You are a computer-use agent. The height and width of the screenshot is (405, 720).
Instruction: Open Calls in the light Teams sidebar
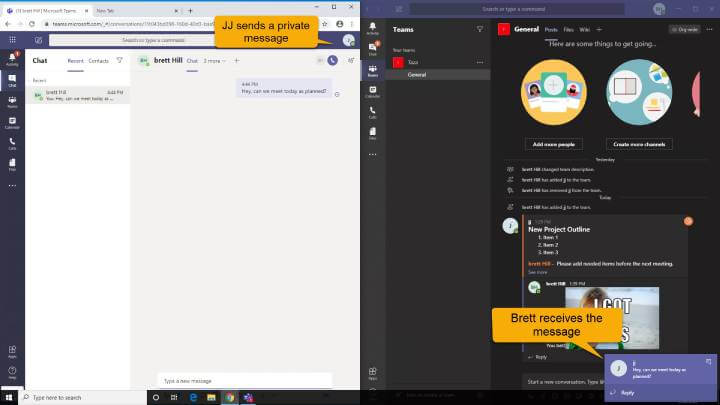click(x=12, y=144)
